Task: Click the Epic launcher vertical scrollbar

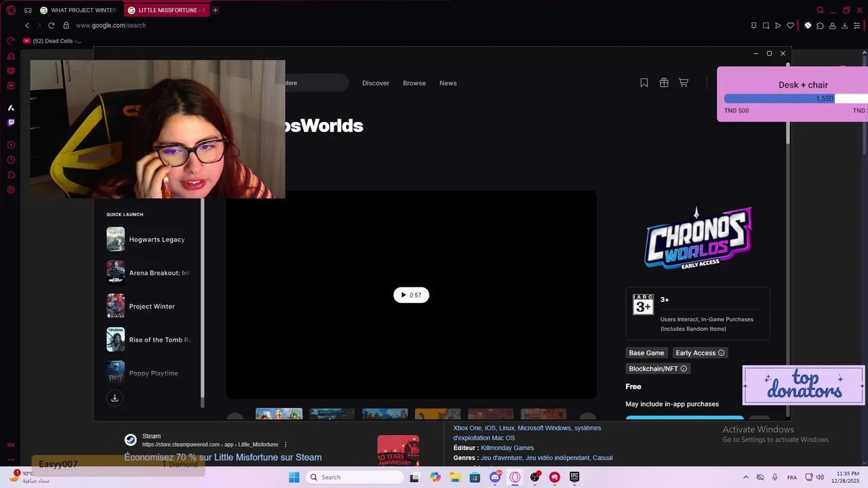Action: coord(788,103)
